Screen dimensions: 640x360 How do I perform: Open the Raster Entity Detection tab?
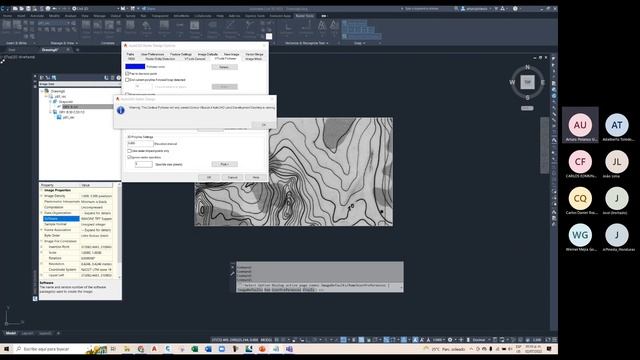160,59
